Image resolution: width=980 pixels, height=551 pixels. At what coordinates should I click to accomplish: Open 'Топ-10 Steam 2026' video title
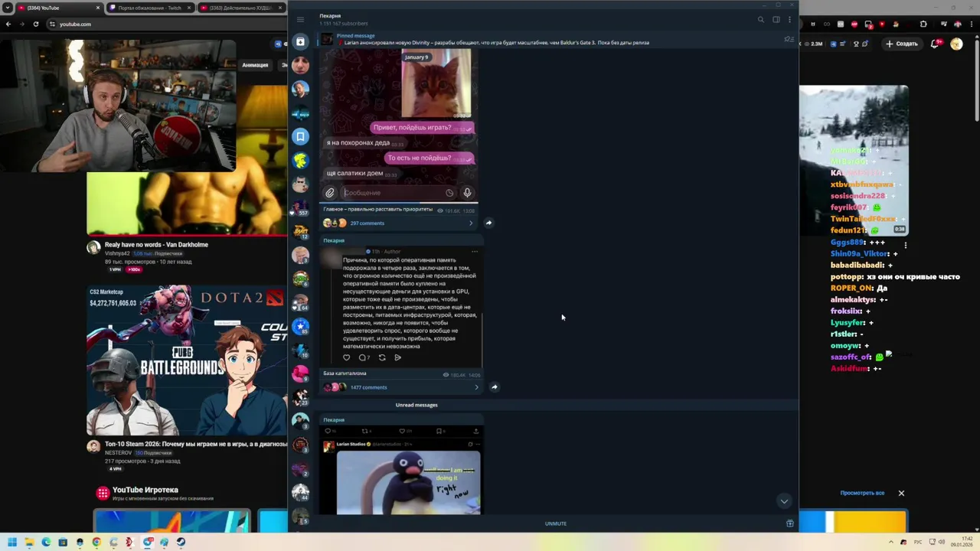(x=195, y=445)
